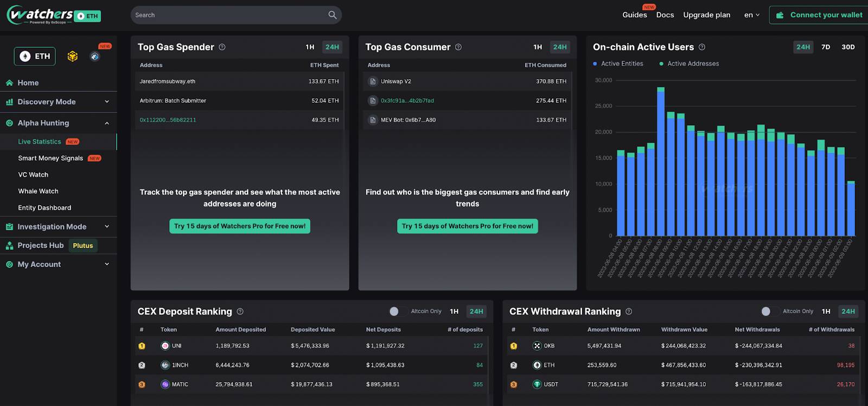Viewport: 868px width, 406px height.
Task: Click the Investigation Mode icon
Action: coord(9,227)
